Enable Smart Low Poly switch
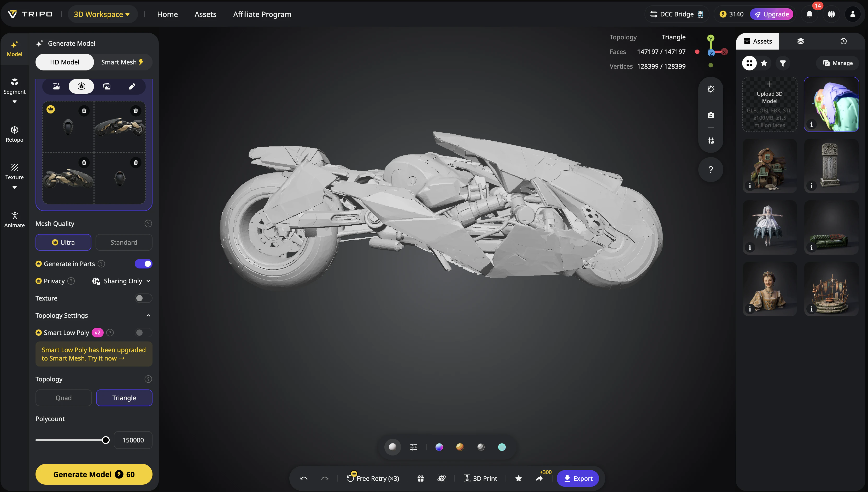This screenshot has height=492, width=868. 143,333
